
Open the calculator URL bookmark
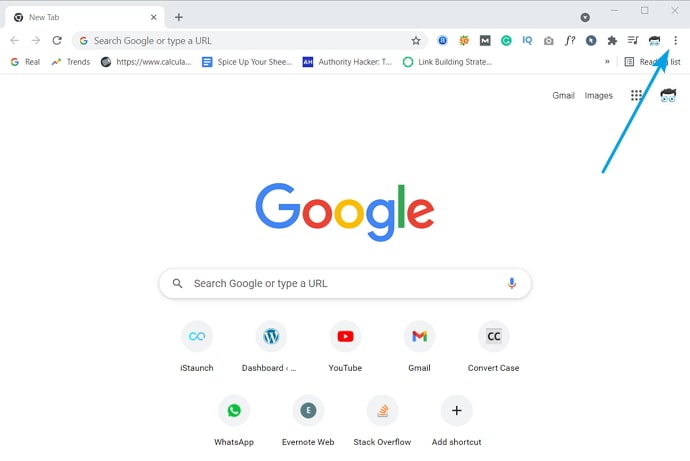click(146, 62)
